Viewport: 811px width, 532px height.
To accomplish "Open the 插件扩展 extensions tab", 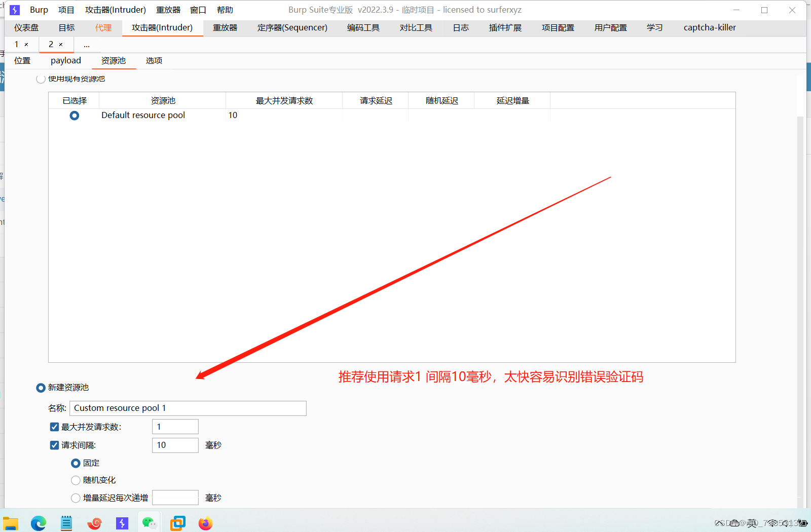I will [x=505, y=28].
